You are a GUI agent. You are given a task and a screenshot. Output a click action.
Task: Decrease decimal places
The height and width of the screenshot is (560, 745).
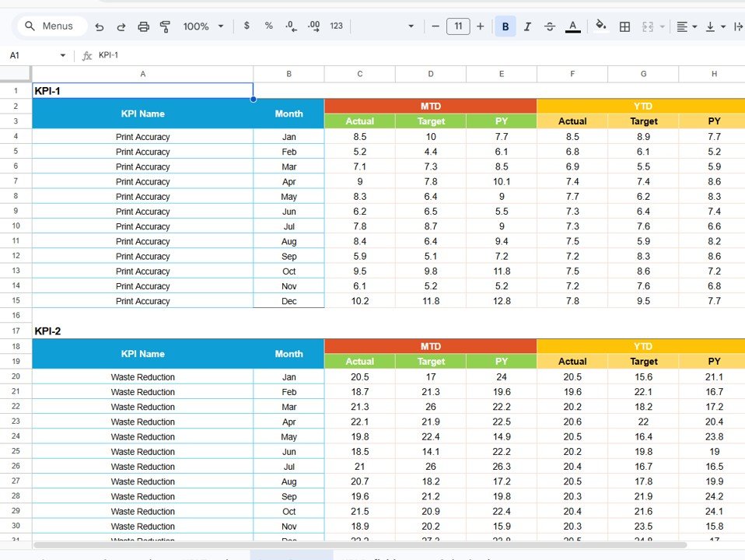pos(290,26)
